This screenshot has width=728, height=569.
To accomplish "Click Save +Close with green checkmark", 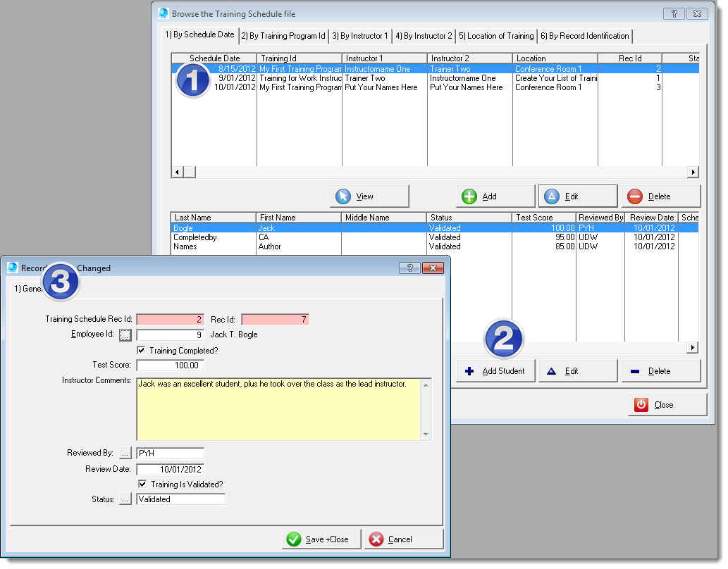I will 321,539.
